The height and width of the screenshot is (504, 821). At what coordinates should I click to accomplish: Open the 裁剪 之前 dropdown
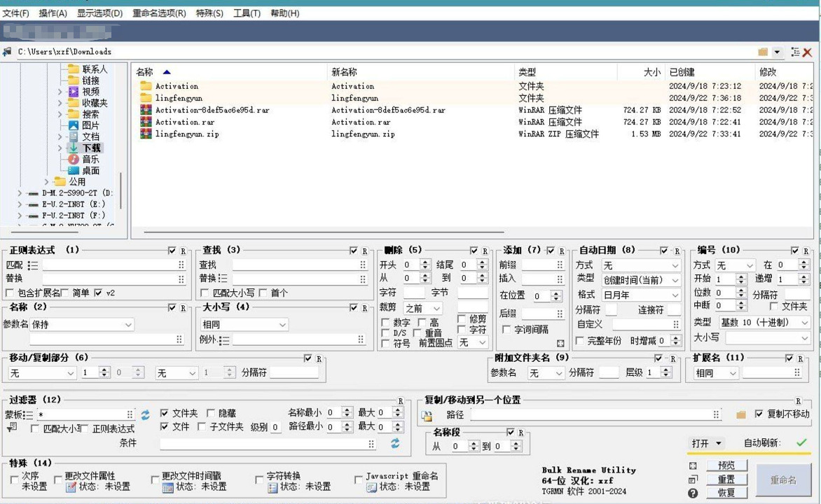[x=422, y=308]
